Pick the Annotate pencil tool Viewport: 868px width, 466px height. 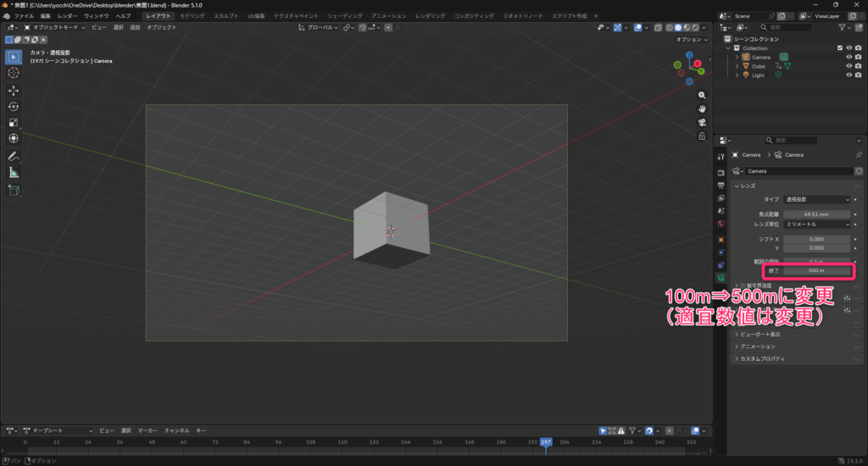[x=14, y=157]
